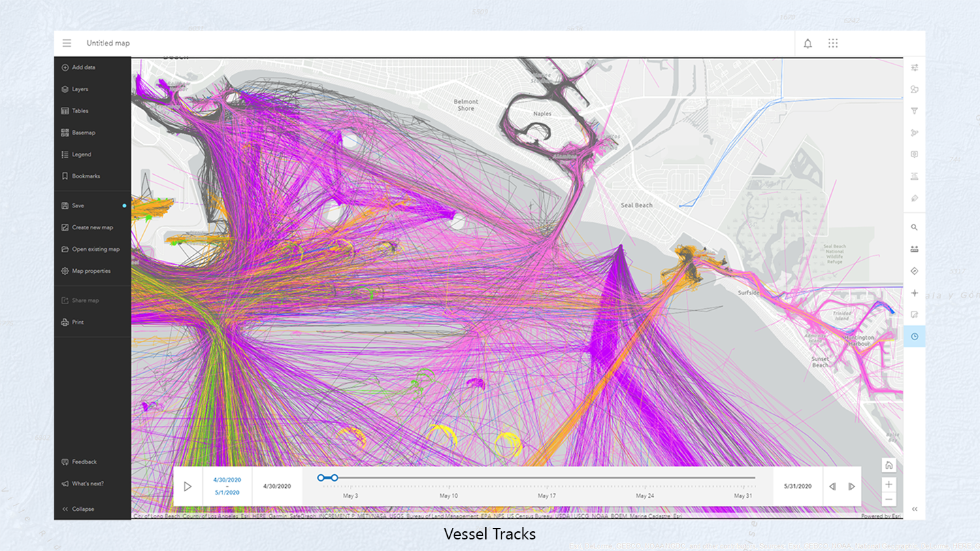
Task: Select the Search tool on the right
Action: coord(914,227)
